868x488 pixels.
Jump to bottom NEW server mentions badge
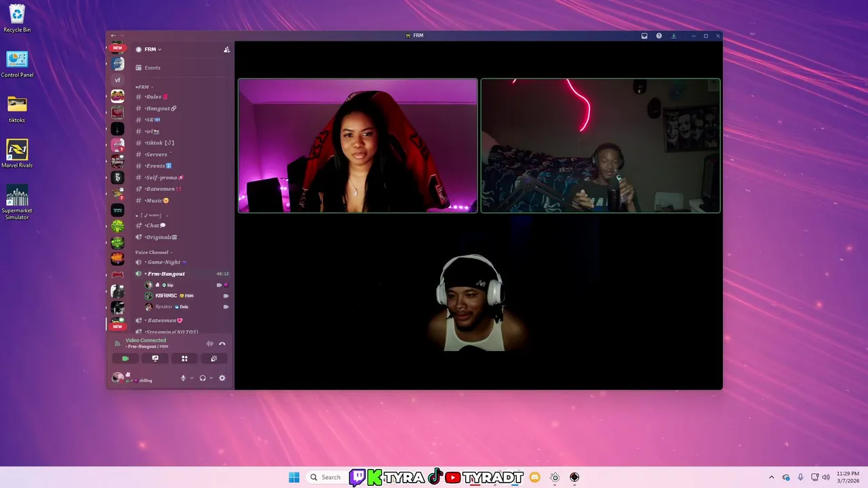(117, 327)
